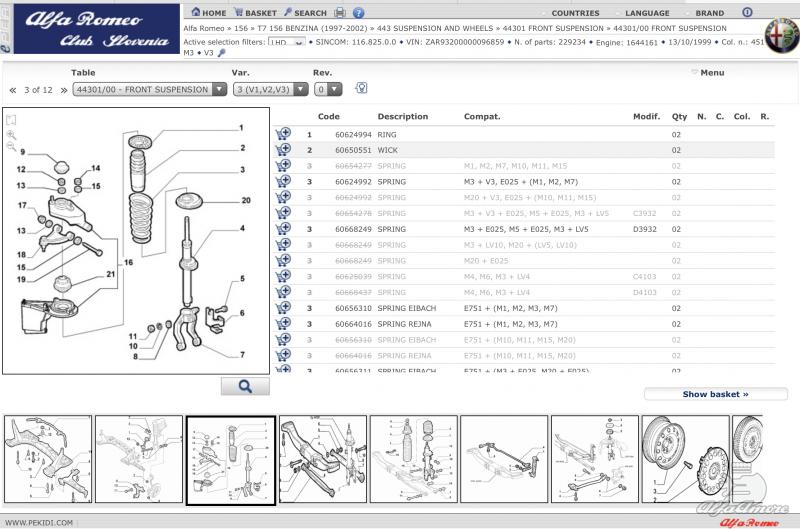Select the rear subframe and strut thumbnail
Screen dimensions: 800x529
pos(323,459)
